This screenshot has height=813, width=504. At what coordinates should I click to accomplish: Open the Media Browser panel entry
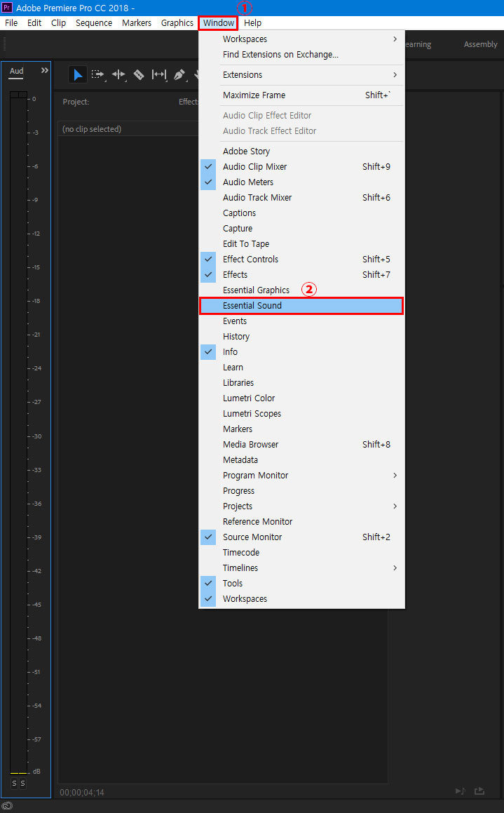tap(301, 444)
